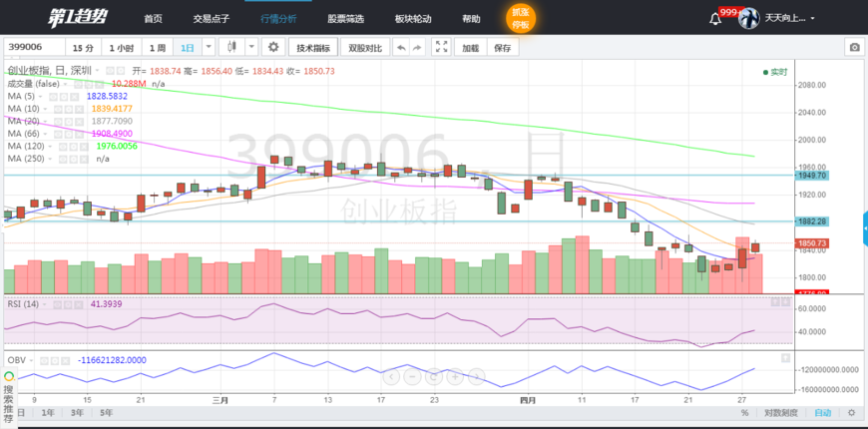The height and width of the screenshot is (429, 868).
Task: Open settings for OBV indicator
Action: click(x=55, y=360)
